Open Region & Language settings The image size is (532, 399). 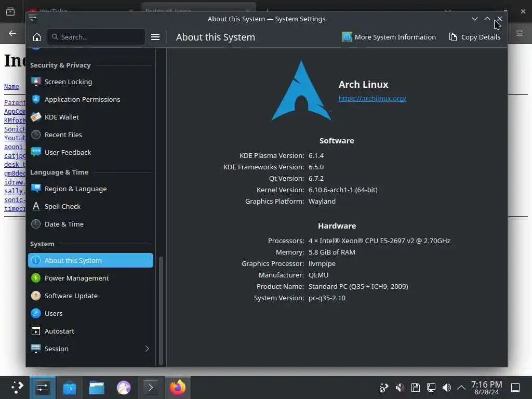pyautogui.click(x=90, y=189)
